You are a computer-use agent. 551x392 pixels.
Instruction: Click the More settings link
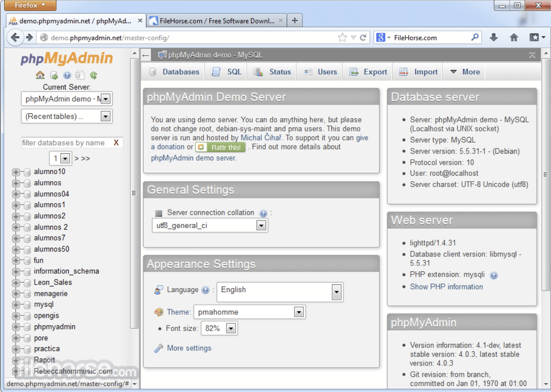[189, 348]
